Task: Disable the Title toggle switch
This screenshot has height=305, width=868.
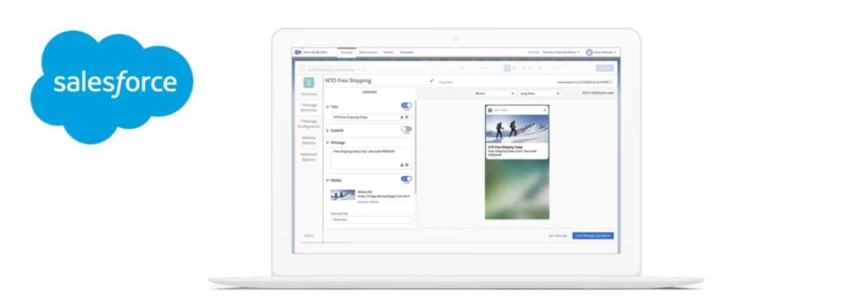Action: (x=407, y=105)
